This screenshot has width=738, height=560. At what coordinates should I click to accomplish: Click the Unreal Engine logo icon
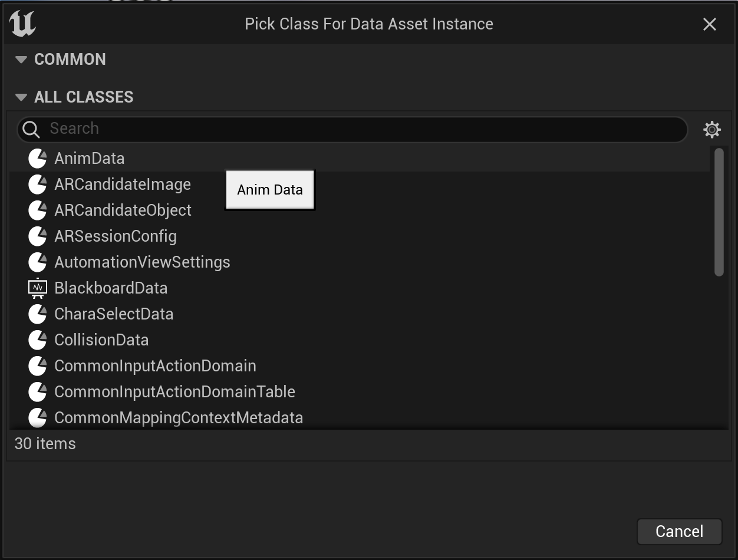coord(21,24)
